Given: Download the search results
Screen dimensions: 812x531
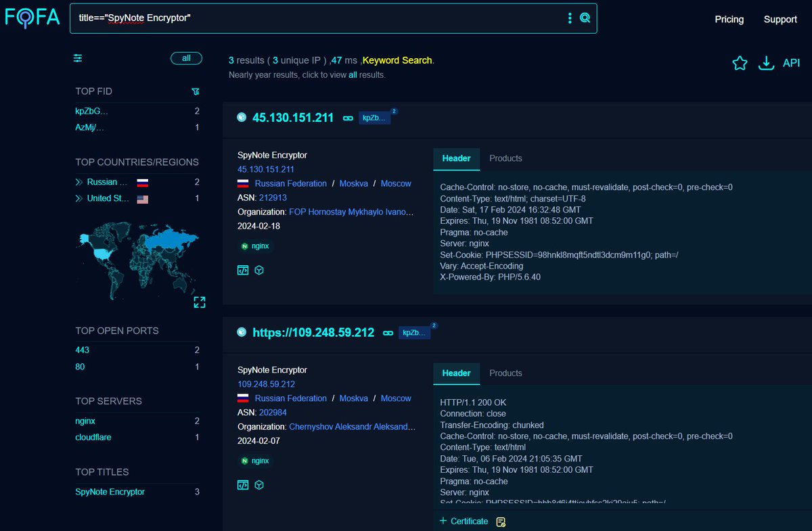Looking at the screenshot, I should coord(766,63).
